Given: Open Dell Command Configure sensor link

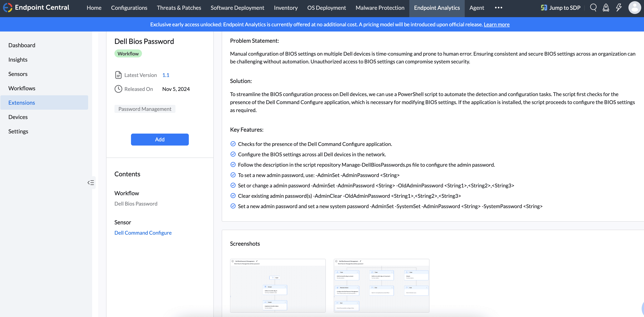Looking at the screenshot, I should pos(143,233).
